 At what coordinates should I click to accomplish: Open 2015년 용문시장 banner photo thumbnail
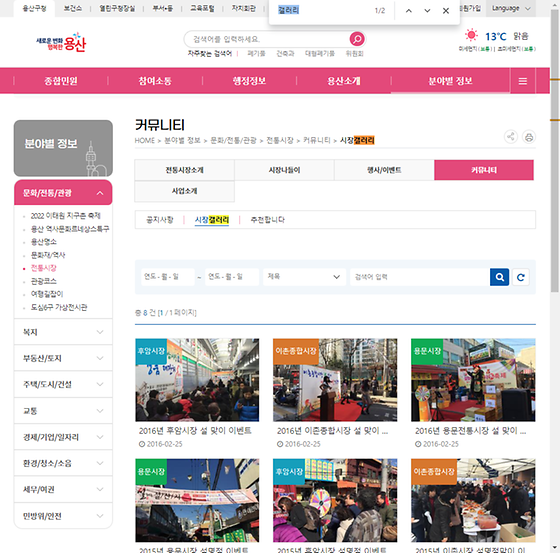(x=197, y=500)
